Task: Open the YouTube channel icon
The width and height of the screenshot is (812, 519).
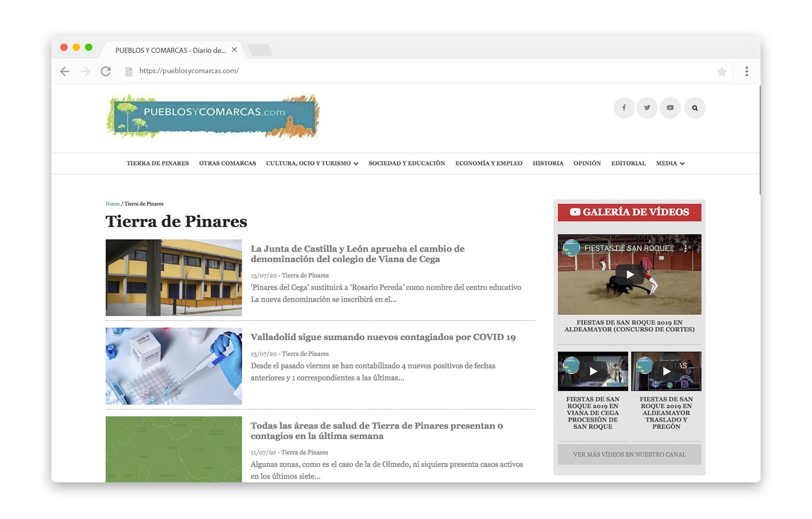Action: (670, 107)
